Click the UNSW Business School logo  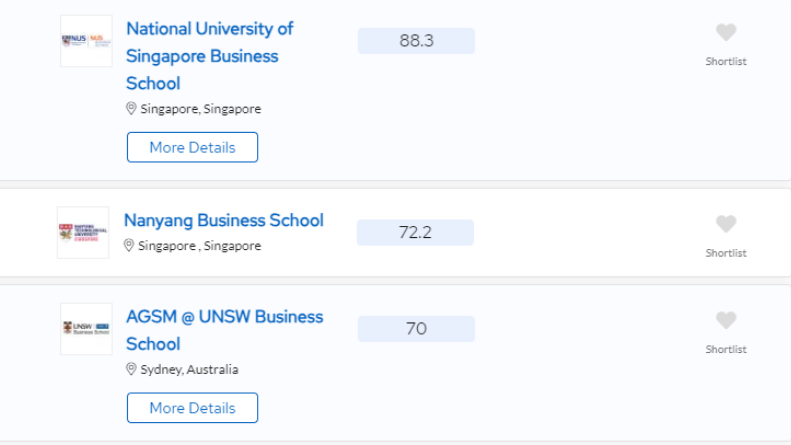pos(86,329)
